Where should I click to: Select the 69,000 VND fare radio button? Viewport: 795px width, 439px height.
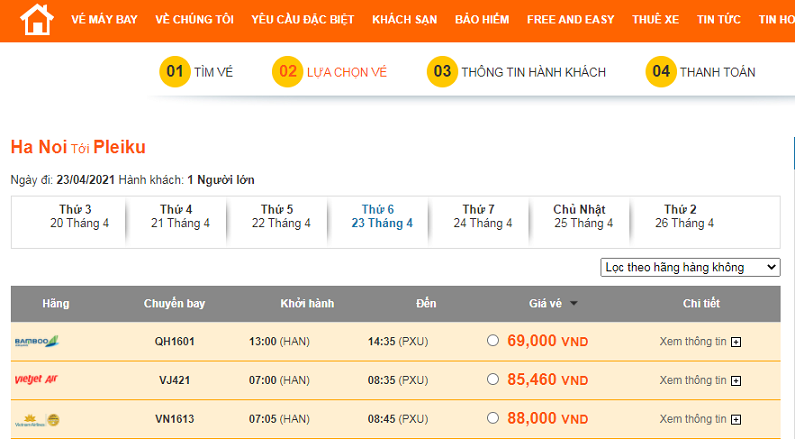(493, 341)
